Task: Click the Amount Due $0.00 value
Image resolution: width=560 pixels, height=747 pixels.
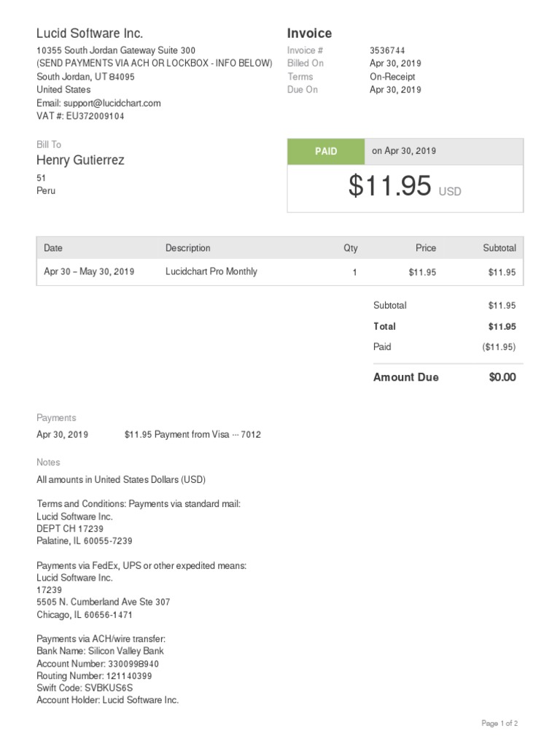Action: [502, 377]
